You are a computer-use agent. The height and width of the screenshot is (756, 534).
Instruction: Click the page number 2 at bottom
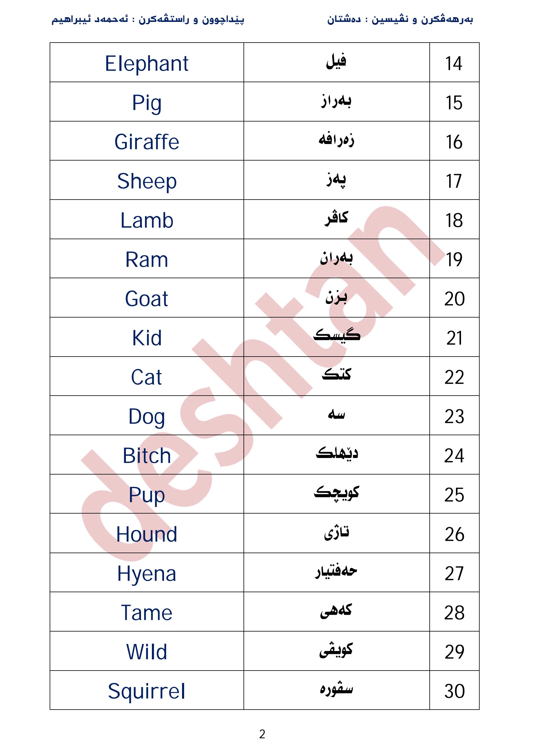click(262, 734)
